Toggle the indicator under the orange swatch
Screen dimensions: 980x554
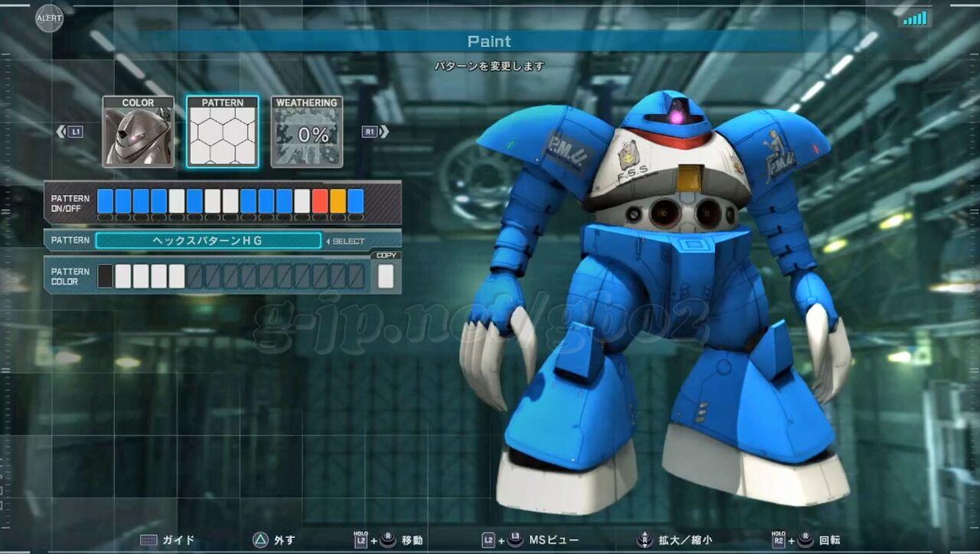coord(338,217)
